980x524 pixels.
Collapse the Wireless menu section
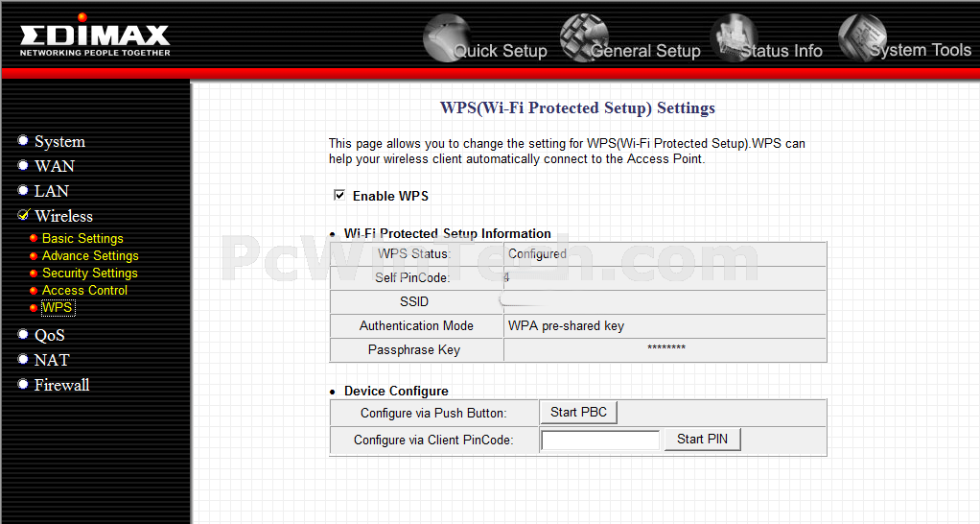pyautogui.click(x=63, y=216)
